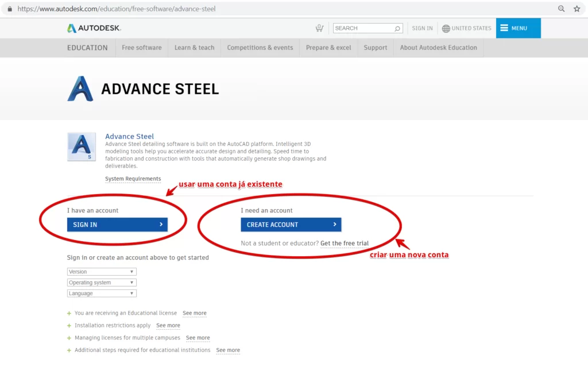
Task: Open the System Requirements link
Action: click(x=133, y=179)
